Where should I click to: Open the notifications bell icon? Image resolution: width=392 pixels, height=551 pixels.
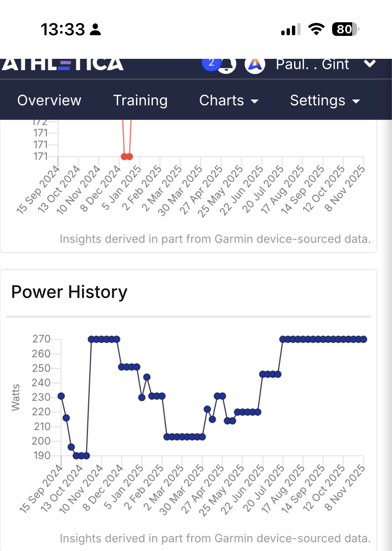click(227, 65)
